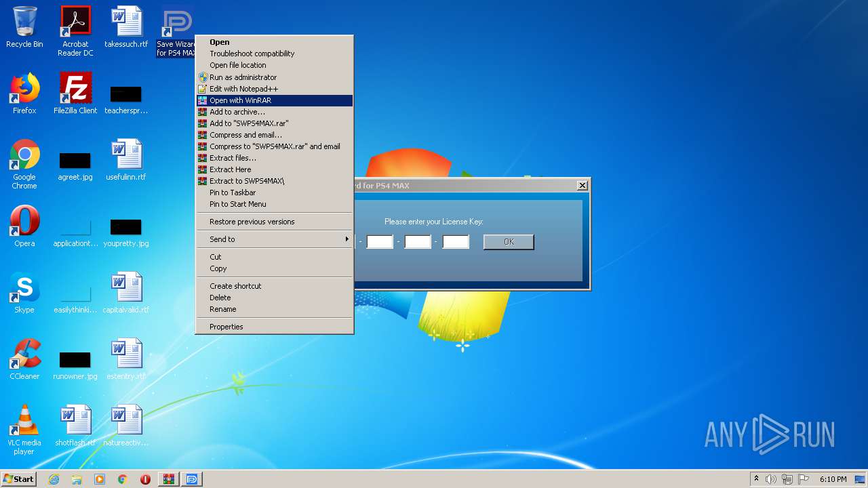868x488 pixels.
Task: Launch Opera from the desktop
Action: click(24, 226)
